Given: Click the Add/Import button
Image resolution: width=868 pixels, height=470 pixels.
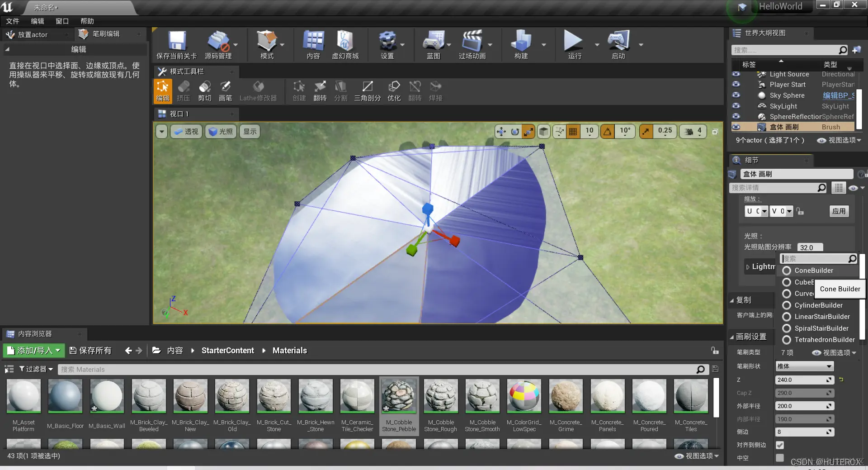Looking at the screenshot, I should tap(34, 351).
